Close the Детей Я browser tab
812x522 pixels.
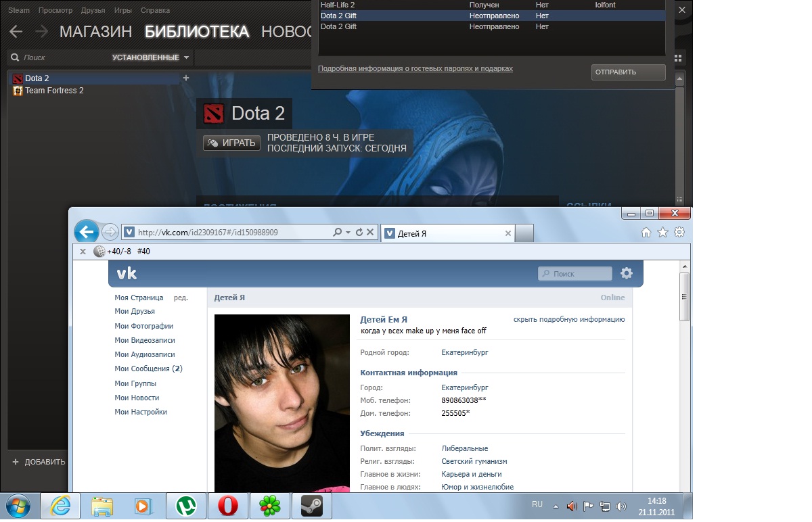point(508,233)
